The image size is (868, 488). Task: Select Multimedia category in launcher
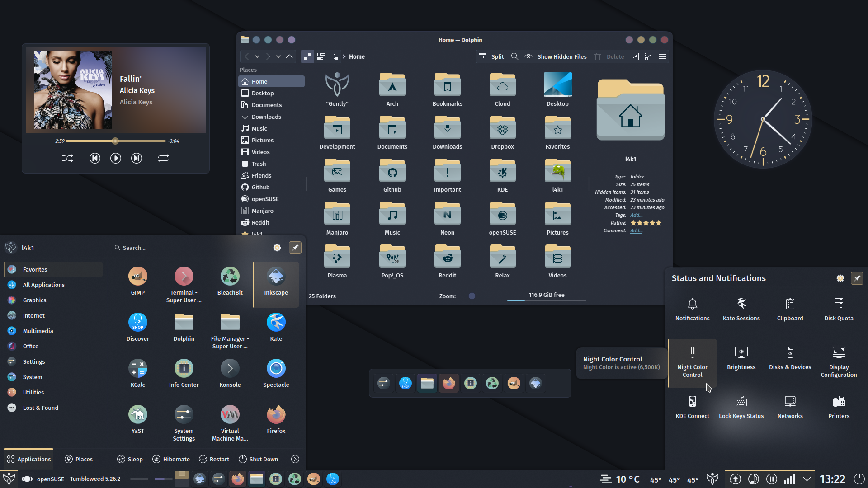point(53,331)
